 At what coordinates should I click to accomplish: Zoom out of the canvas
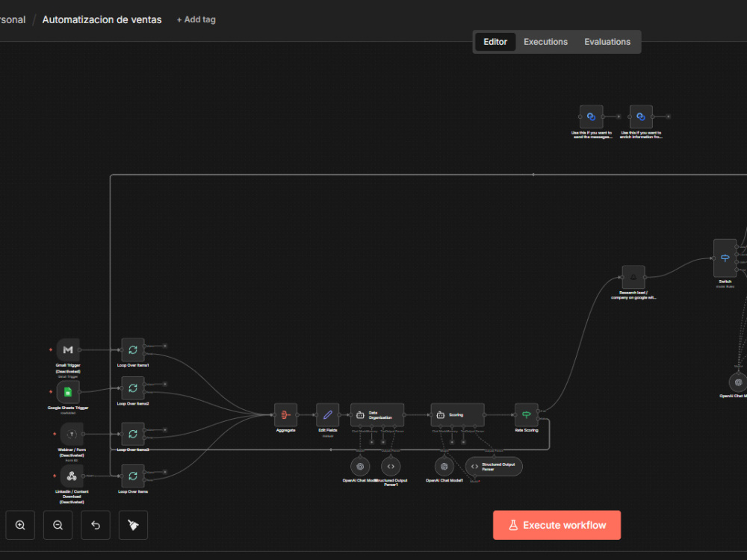pyautogui.click(x=58, y=525)
